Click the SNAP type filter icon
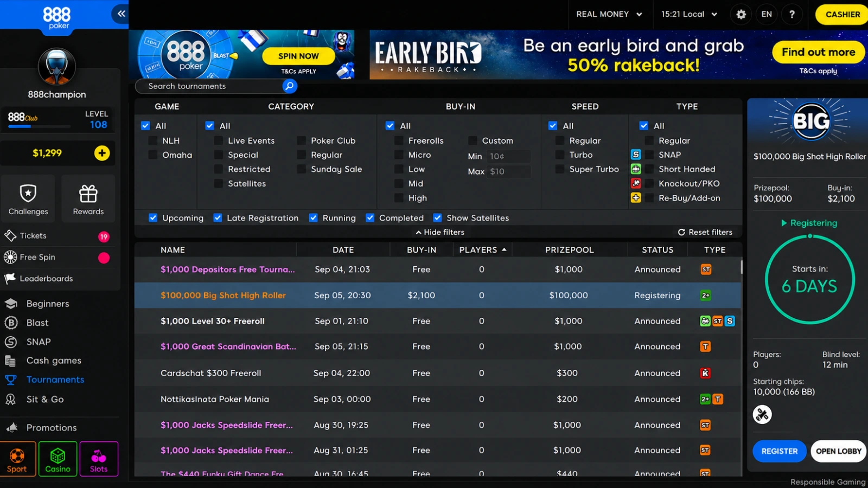 pos(636,155)
